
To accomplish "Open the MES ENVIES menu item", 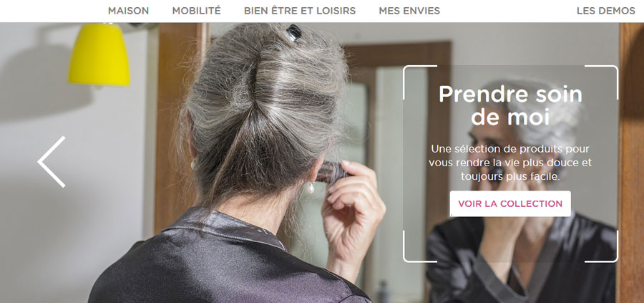I will pos(409,11).
